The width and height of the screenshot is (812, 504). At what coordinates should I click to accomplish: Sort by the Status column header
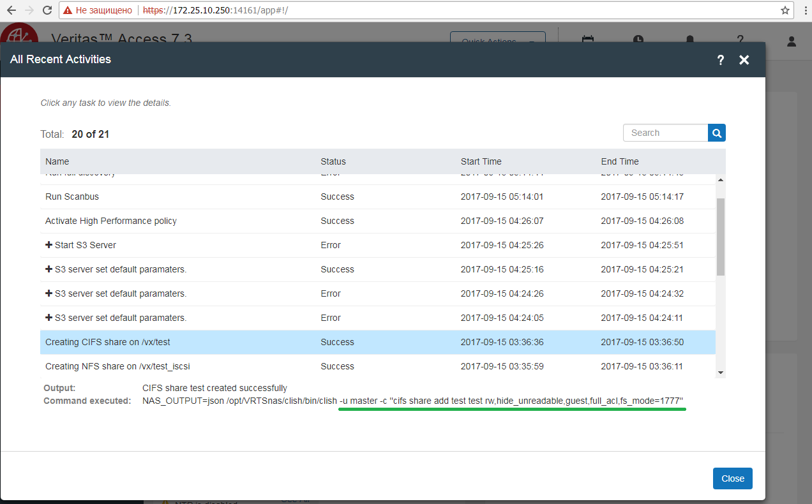tap(333, 161)
